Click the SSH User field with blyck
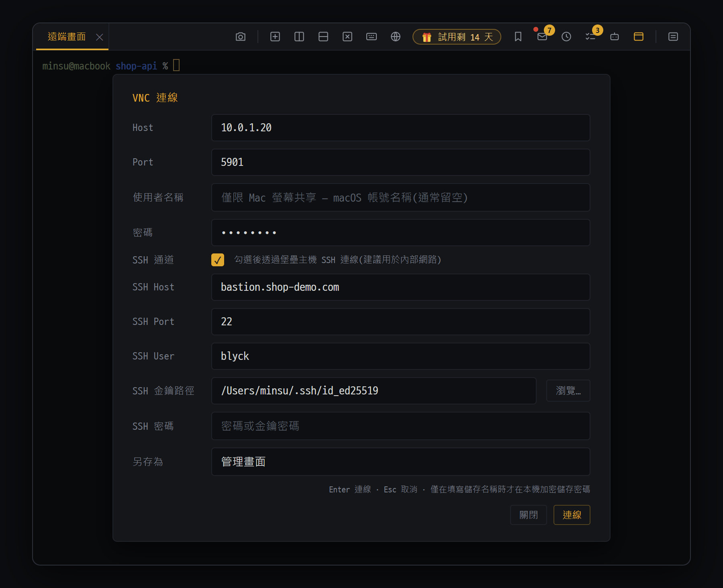Viewport: 723px width, 588px height. pyautogui.click(x=400, y=356)
